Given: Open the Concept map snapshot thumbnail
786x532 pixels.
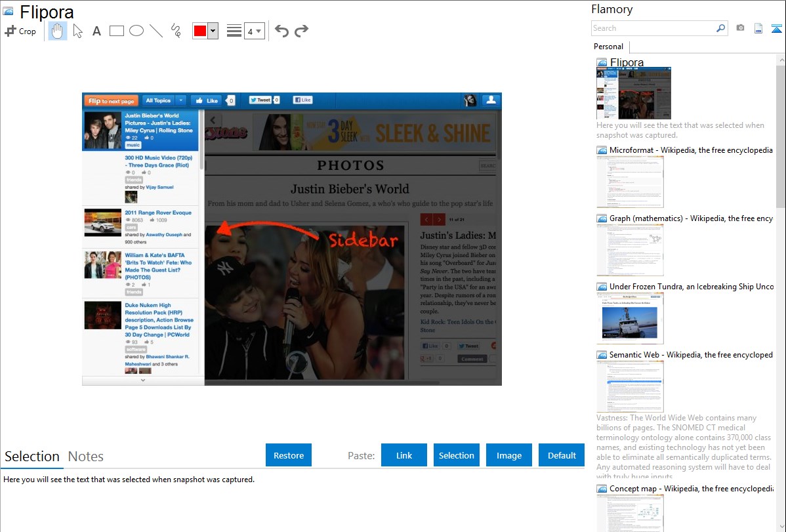Looking at the screenshot, I should click(x=630, y=513).
